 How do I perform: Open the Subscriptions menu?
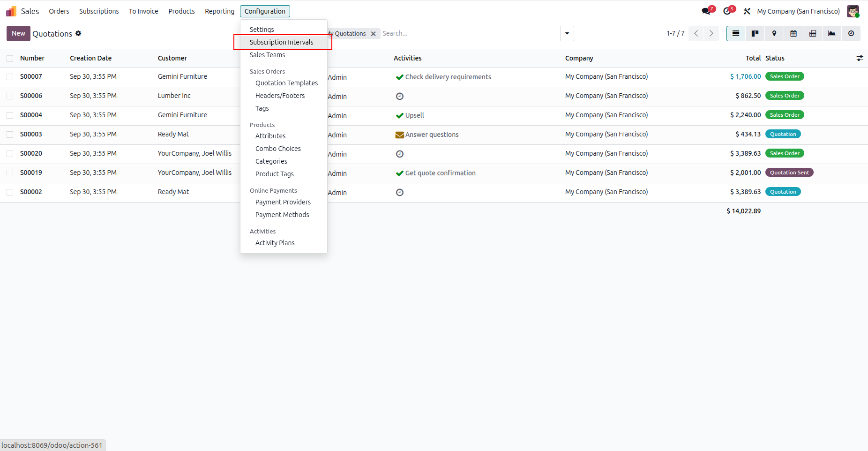(99, 11)
